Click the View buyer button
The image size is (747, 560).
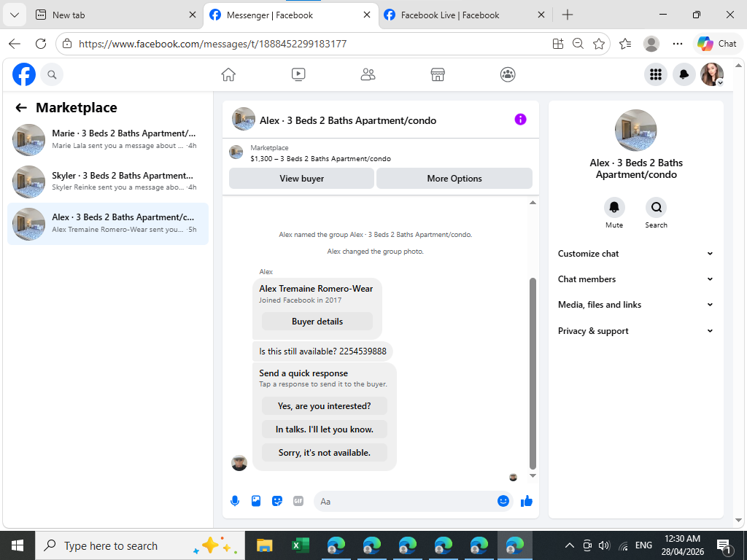pos(301,179)
